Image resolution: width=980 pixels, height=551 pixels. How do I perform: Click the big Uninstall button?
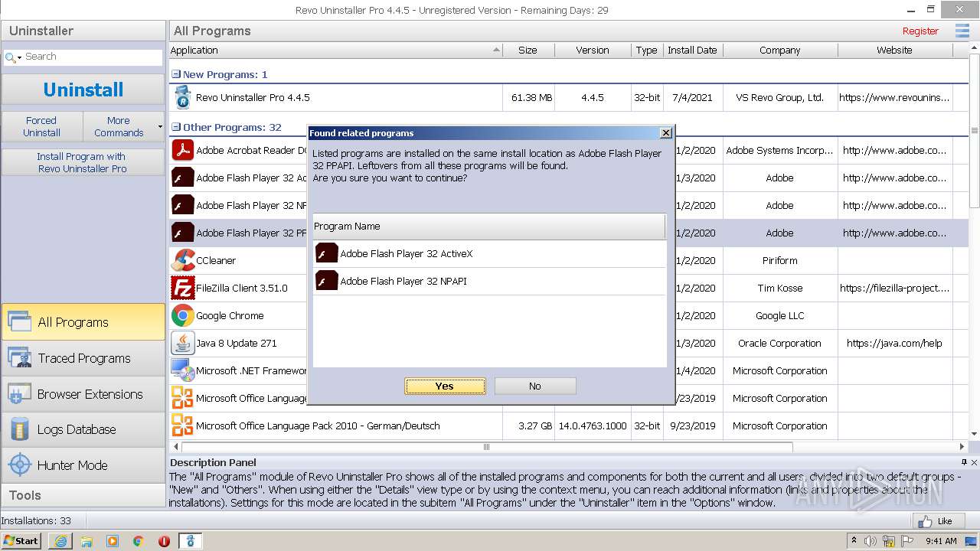83,90
